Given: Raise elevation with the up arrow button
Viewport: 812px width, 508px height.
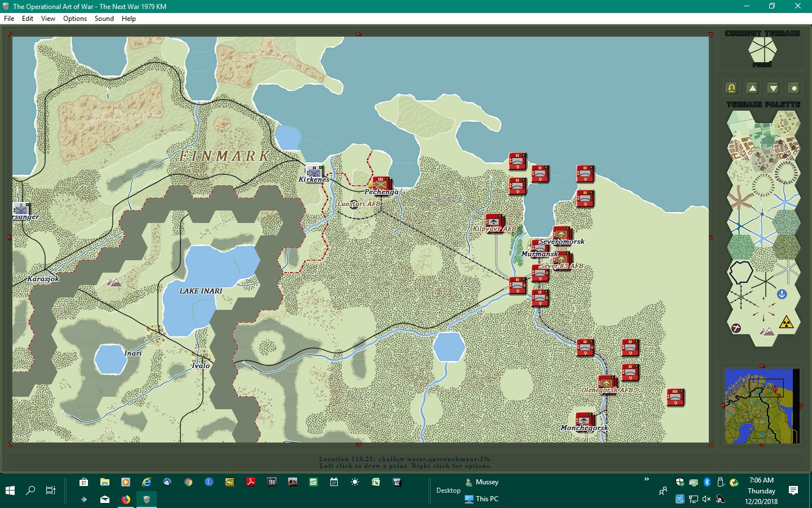Looking at the screenshot, I should point(752,88).
